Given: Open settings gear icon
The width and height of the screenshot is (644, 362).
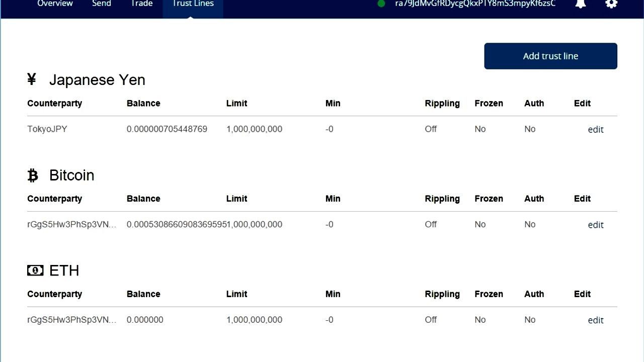Looking at the screenshot, I should (611, 4).
